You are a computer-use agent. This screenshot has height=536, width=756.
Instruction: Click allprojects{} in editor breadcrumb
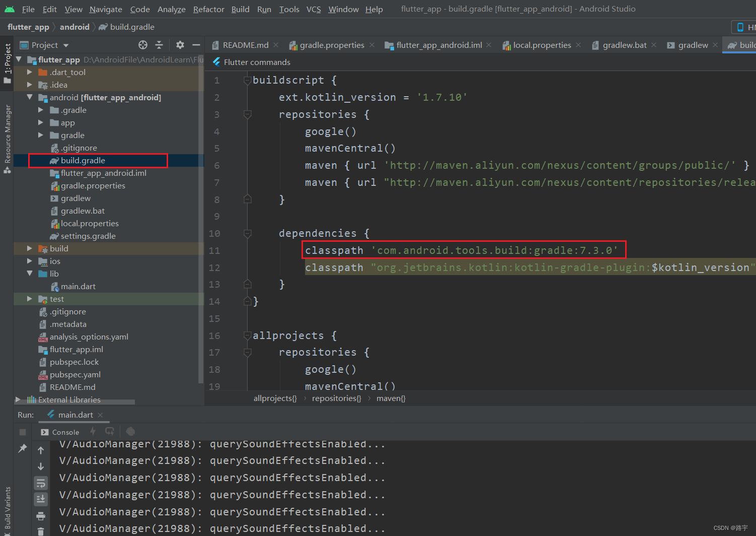pyautogui.click(x=275, y=398)
